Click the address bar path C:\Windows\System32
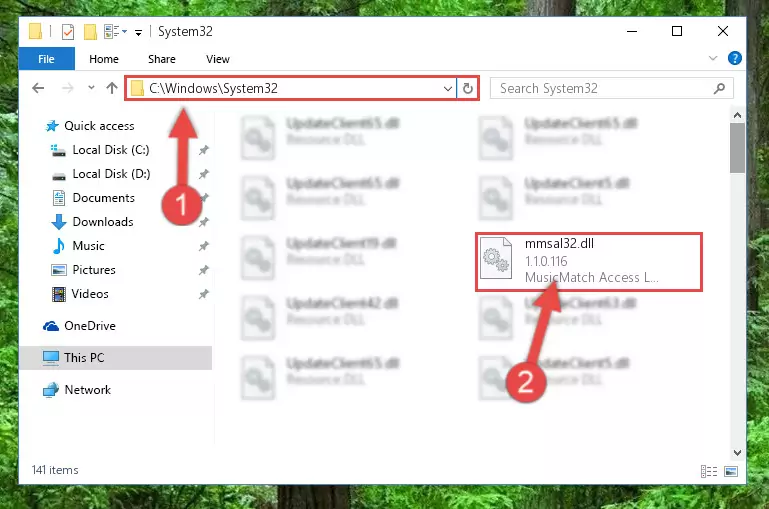 pos(213,88)
